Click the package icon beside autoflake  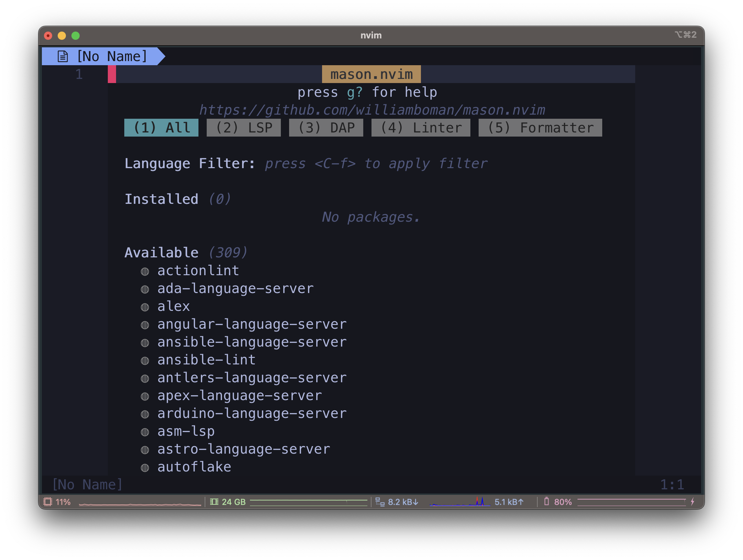pyautogui.click(x=145, y=468)
